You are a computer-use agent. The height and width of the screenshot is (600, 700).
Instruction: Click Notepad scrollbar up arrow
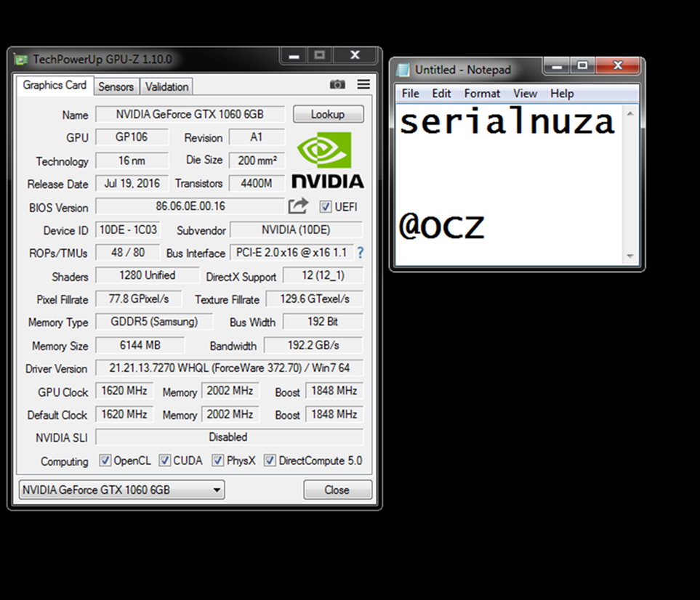tap(630, 114)
